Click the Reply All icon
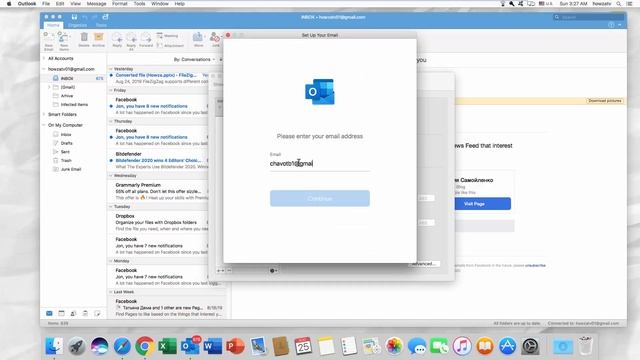 pyautogui.click(x=131, y=41)
